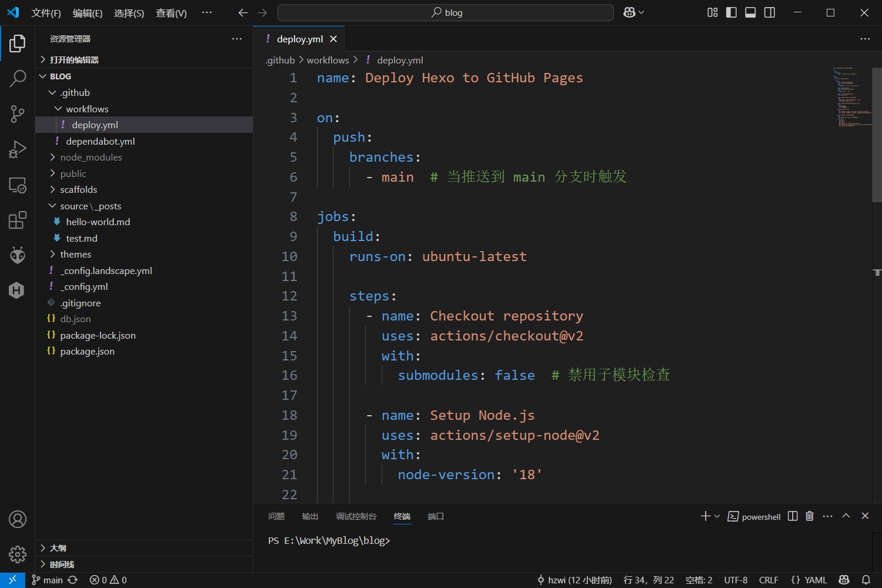
Task: Split the terminal
Action: click(793, 516)
